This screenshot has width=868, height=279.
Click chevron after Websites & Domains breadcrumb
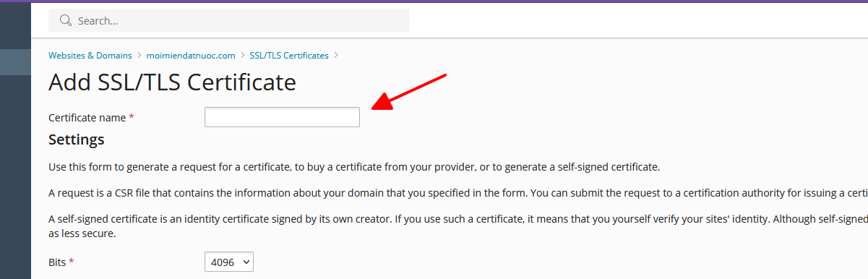pos(139,55)
